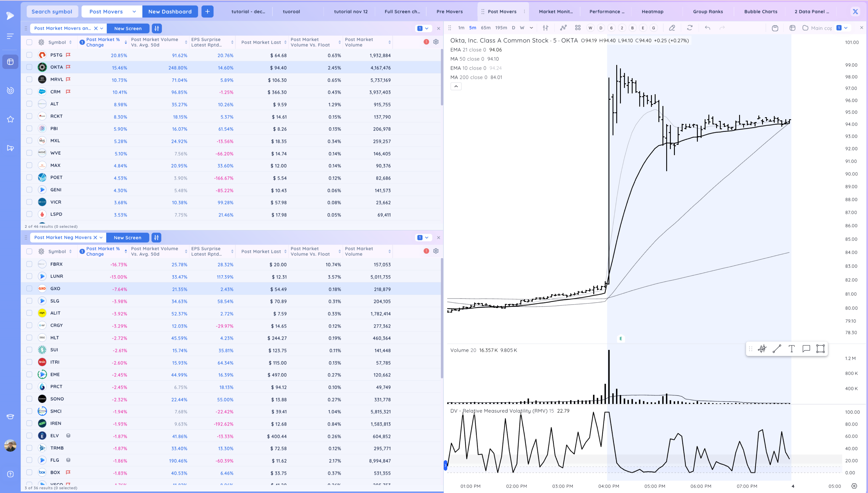
Task: Choose the text annotation tool
Action: point(792,349)
